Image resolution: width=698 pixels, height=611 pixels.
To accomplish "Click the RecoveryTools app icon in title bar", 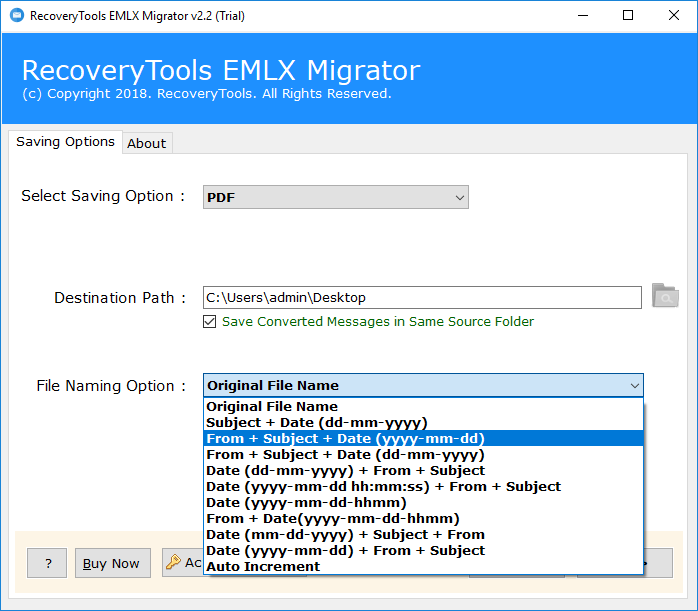I will (x=17, y=16).
